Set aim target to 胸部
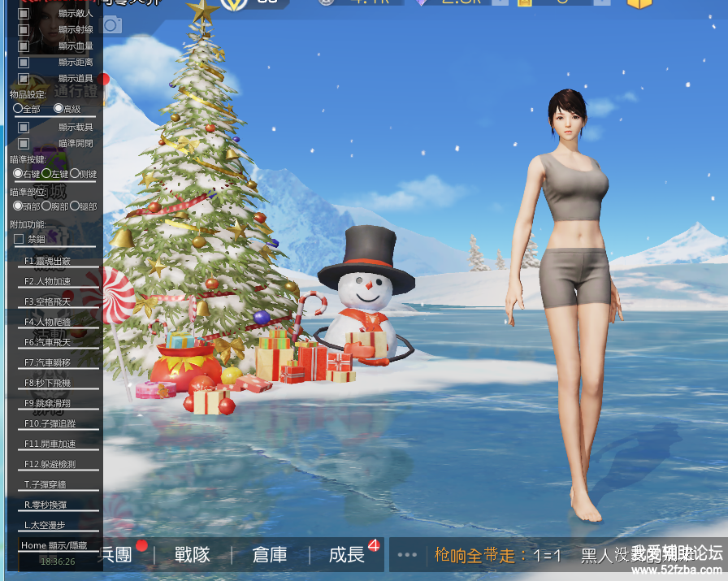 tap(46, 206)
